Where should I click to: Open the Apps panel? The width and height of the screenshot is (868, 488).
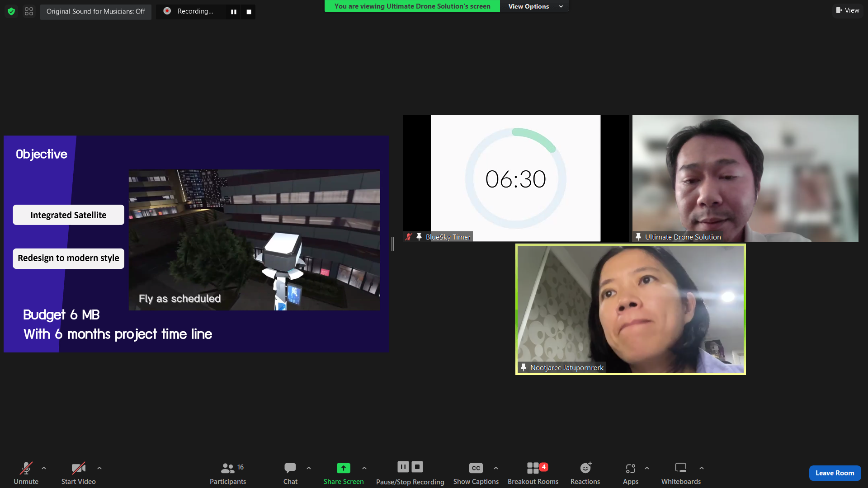point(631,473)
